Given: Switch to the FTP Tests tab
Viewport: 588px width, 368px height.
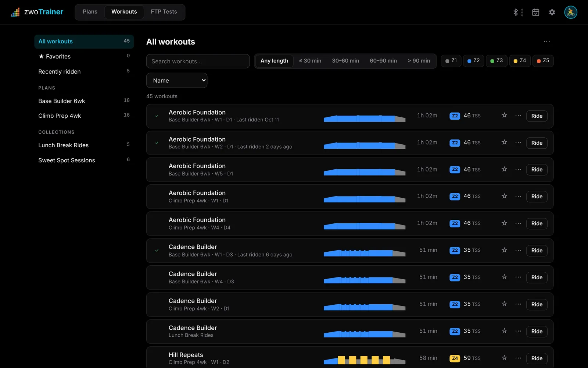Looking at the screenshot, I should tap(164, 12).
